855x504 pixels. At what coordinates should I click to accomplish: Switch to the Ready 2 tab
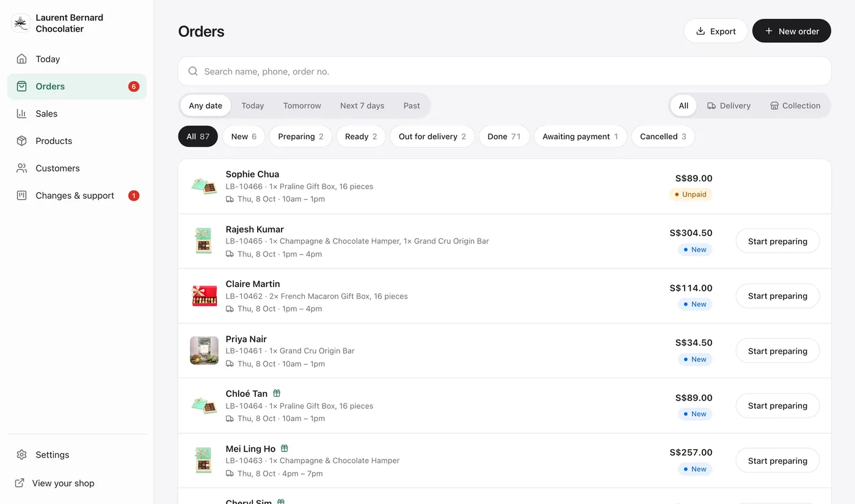[361, 137]
